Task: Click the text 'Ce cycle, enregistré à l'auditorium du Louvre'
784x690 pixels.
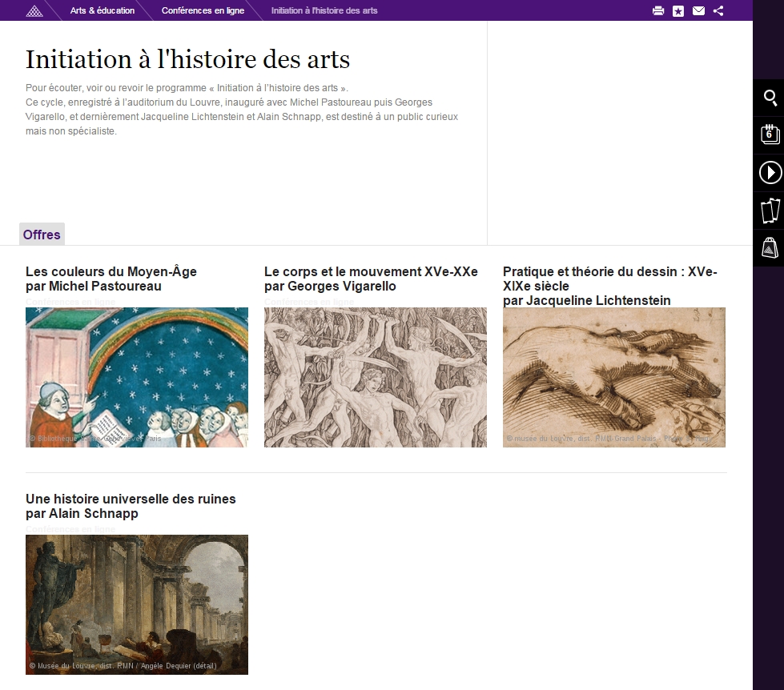Action: coord(123,102)
